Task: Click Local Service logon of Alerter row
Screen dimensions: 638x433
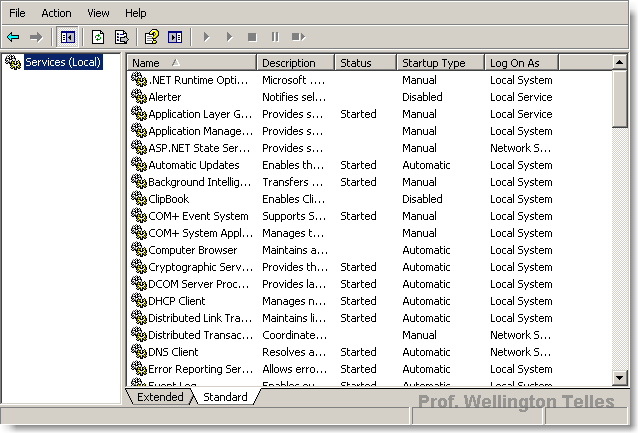Action: pyautogui.click(x=521, y=97)
